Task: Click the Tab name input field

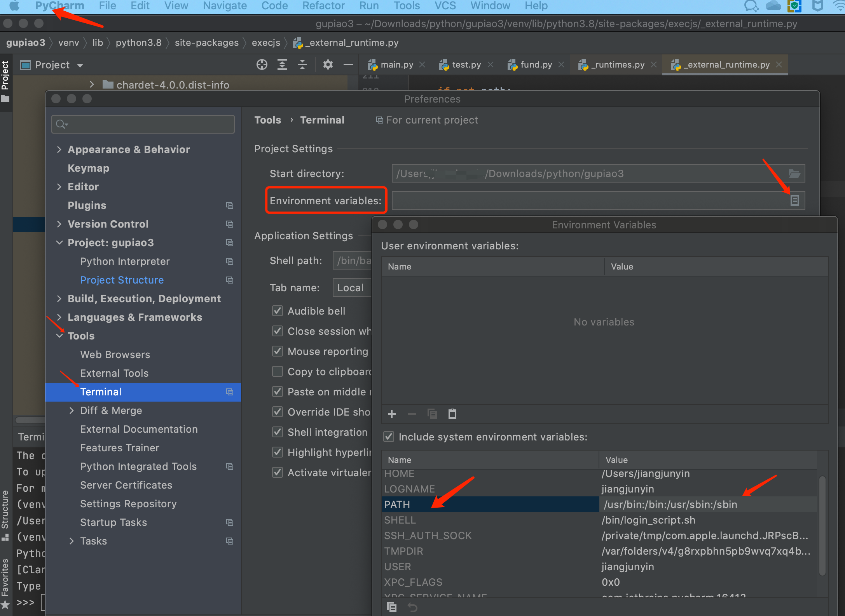Action: pos(352,288)
